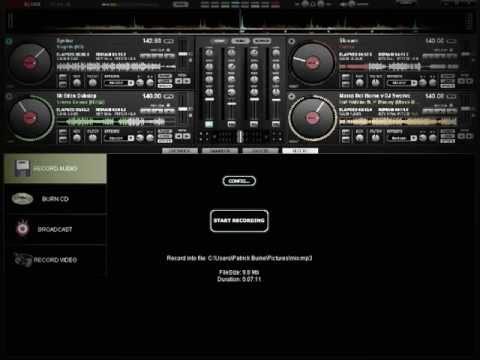Click the top-right deck jog wheel

(x=312, y=62)
